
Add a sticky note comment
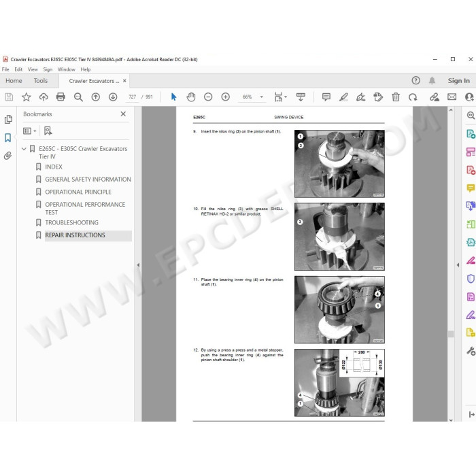point(326,97)
